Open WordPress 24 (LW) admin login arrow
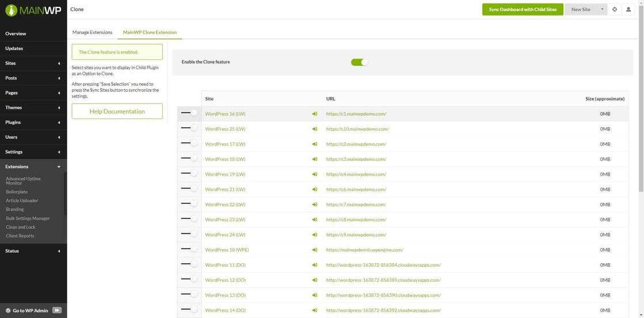This screenshot has width=644, height=318. 315,235
